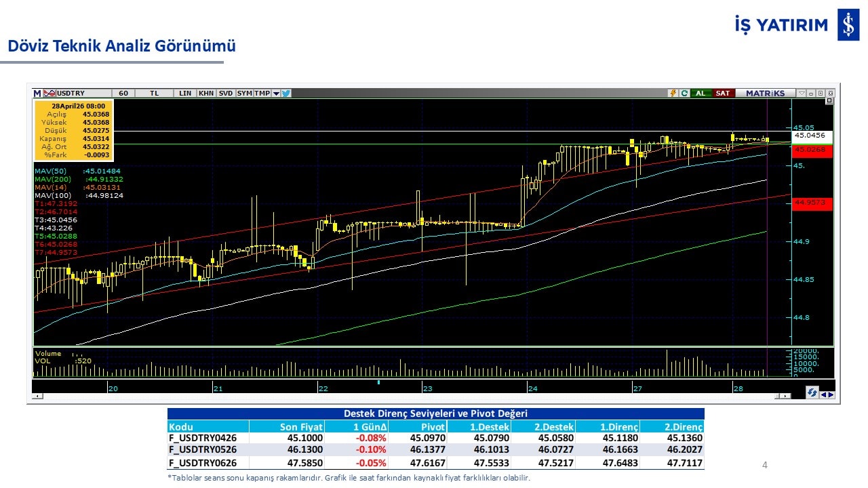Click the horizontal scrollbar left arrow
This screenshot has width=868, height=488.
37,396
